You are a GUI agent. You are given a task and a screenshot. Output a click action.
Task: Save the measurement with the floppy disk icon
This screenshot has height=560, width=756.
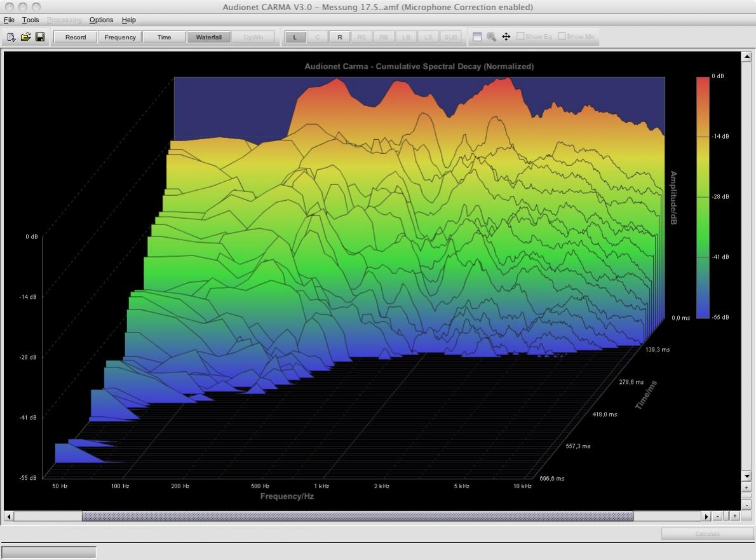40,37
